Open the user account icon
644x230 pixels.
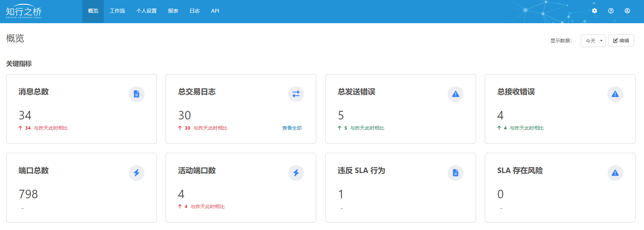(x=627, y=11)
